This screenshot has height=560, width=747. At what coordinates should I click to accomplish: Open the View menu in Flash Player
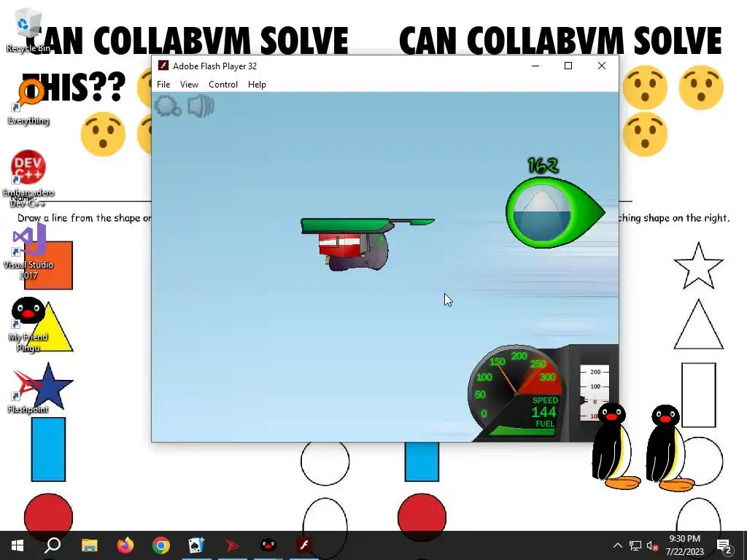pos(189,85)
